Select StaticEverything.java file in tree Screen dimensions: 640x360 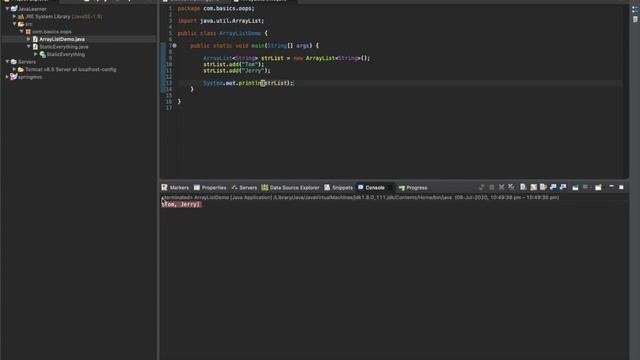(64, 47)
